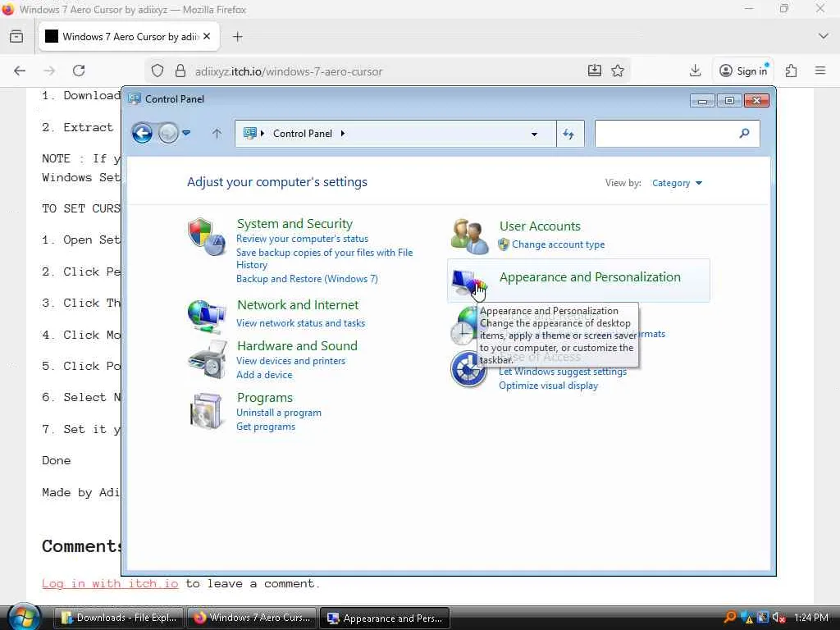Click Get programs link
Image resolution: width=840 pixels, height=630 pixels.
pos(266,427)
